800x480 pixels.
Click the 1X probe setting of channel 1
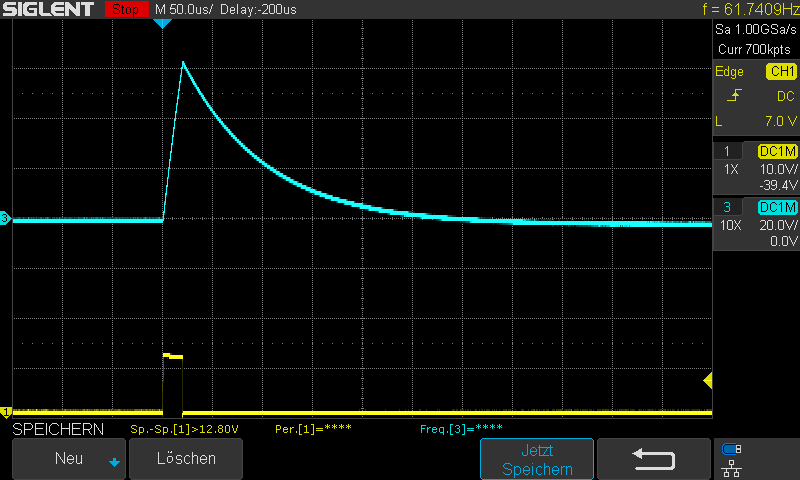coord(731,169)
